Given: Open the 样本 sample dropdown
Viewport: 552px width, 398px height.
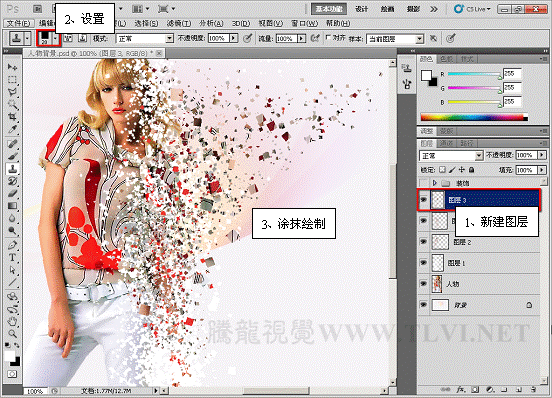Looking at the screenshot, I should coord(394,39).
